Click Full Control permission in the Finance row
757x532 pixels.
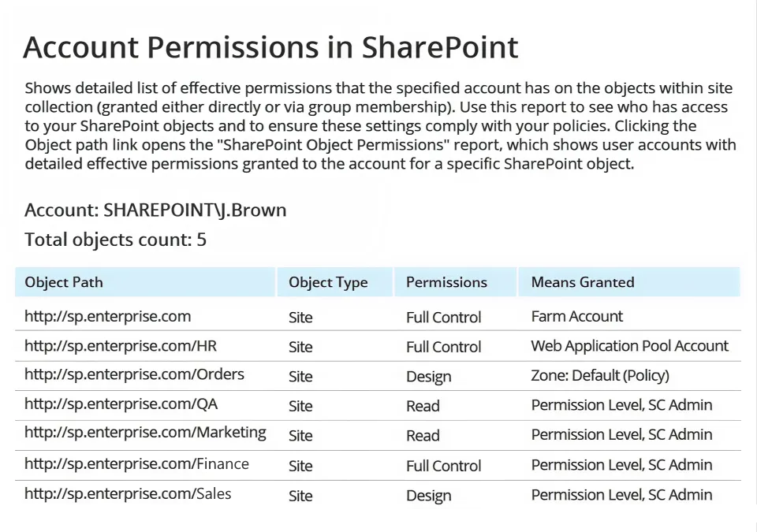pos(443,466)
